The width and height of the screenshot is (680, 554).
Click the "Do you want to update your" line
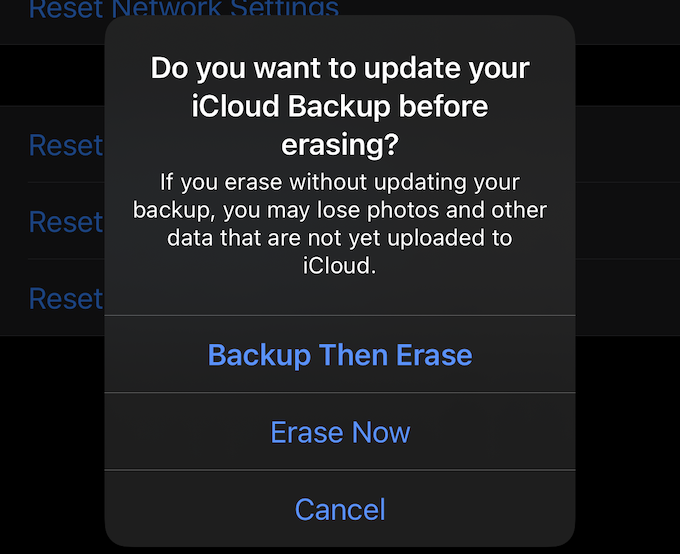[340, 69]
